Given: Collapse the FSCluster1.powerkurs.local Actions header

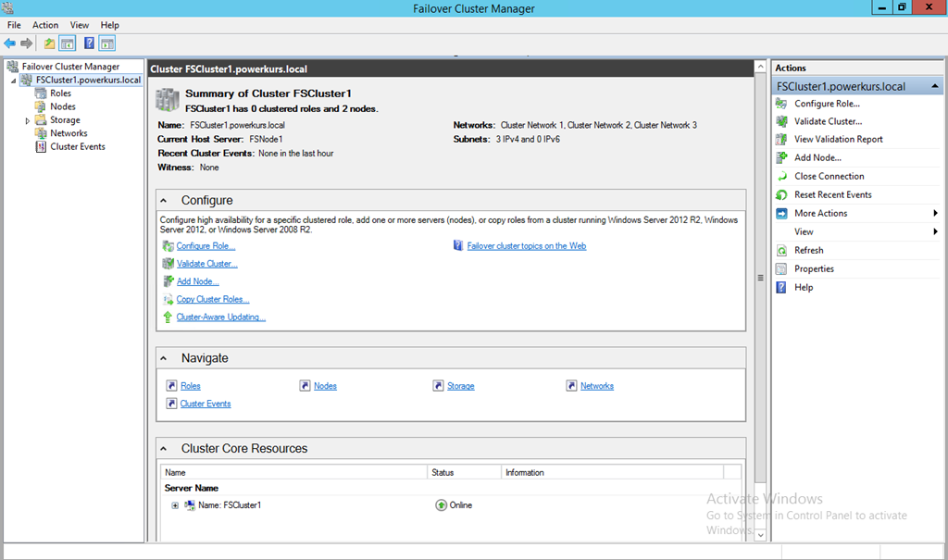Looking at the screenshot, I should point(935,86).
